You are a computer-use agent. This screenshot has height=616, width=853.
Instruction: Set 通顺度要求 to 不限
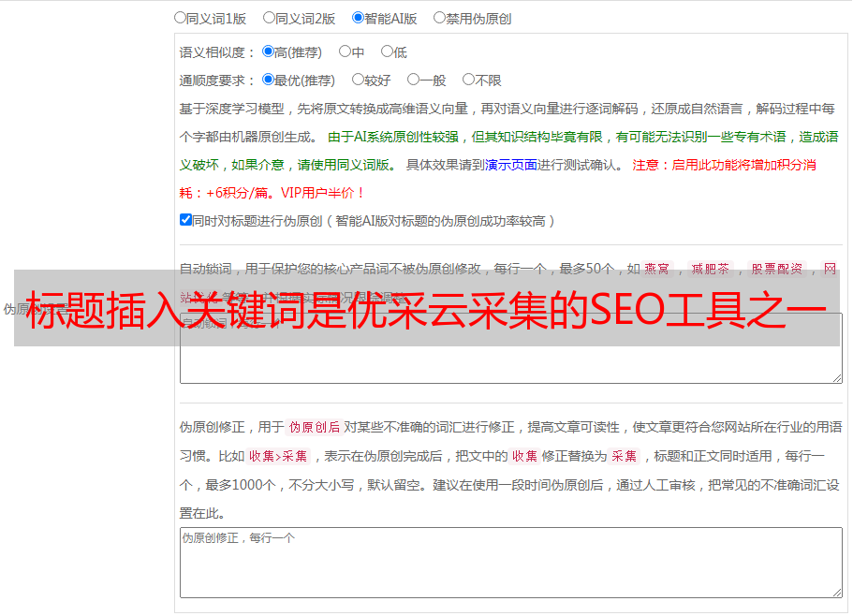pyautogui.click(x=468, y=80)
